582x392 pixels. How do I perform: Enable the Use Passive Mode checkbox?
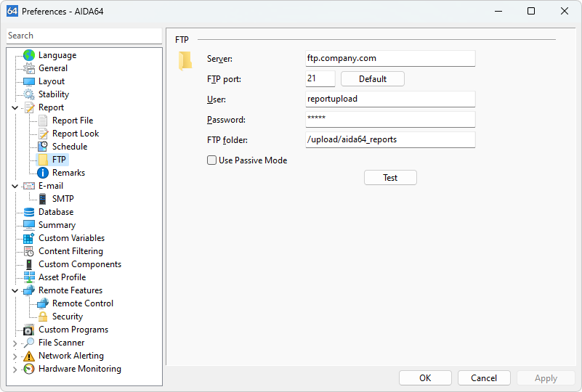[212, 160]
